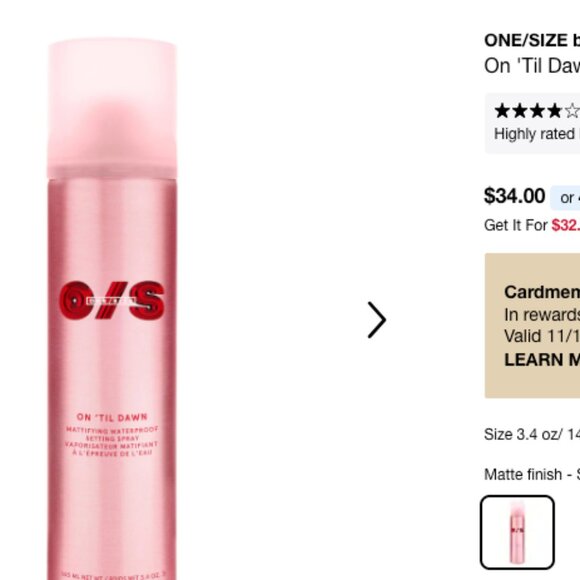Click the 'Valid 11/1' date in banner
This screenshot has width=580, height=580.
[542, 336]
